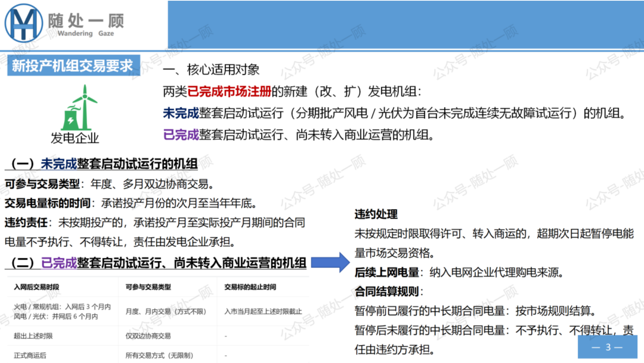The width and height of the screenshot is (644, 363).
Task: Click table header 入网后交易时段
Action: click(x=36, y=287)
